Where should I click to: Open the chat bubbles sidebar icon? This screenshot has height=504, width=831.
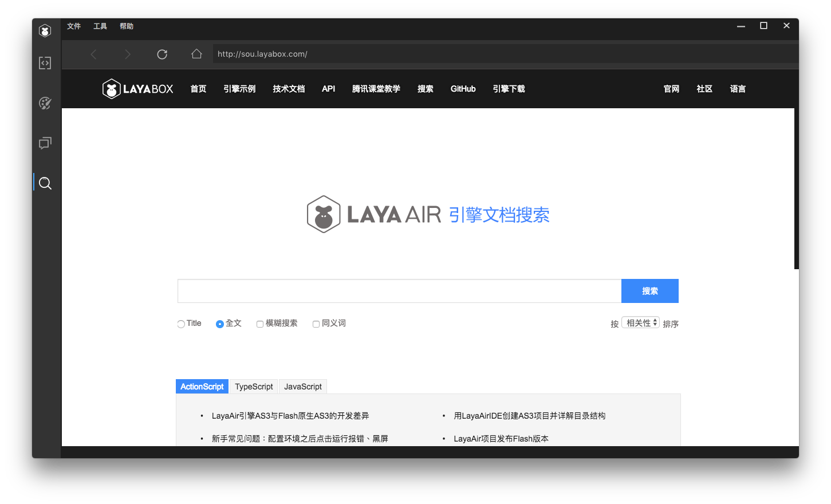45,143
